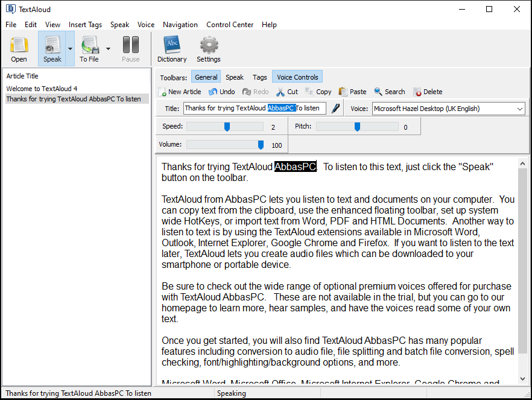Toggle the Tags toolbar
Image resolution: width=532 pixels, height=400 pixels.
pyautogui.click(x=259, y=77)
